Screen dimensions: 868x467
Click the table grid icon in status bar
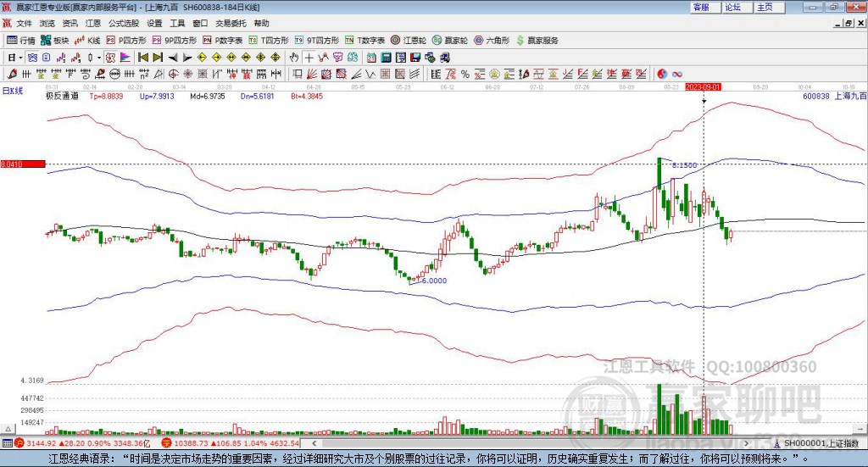(x=7, y=443)
